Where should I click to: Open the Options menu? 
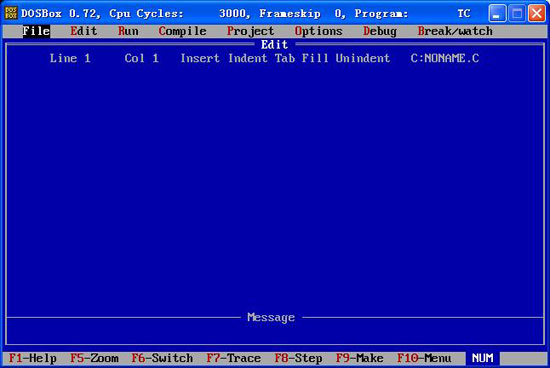coord(318,31)
